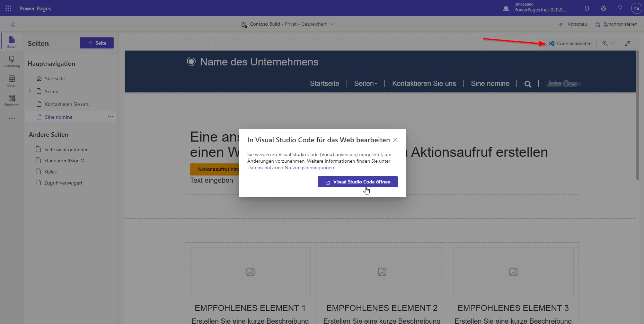Screen dimensions: 644x324
Task: Select the image placeholder of Empfohlenes Element 1
Action: tap(250, 272)
